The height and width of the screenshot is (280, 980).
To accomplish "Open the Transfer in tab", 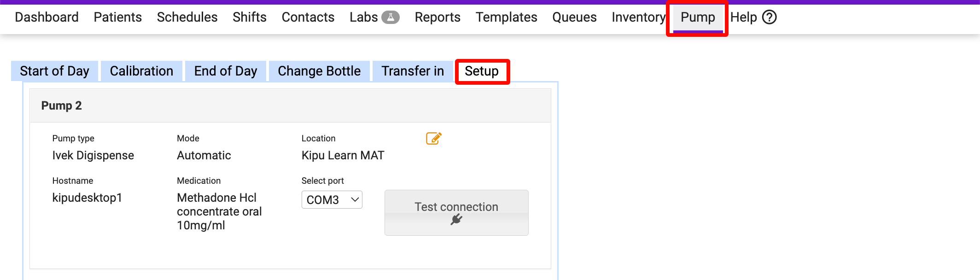I will [x=413, y=71].
